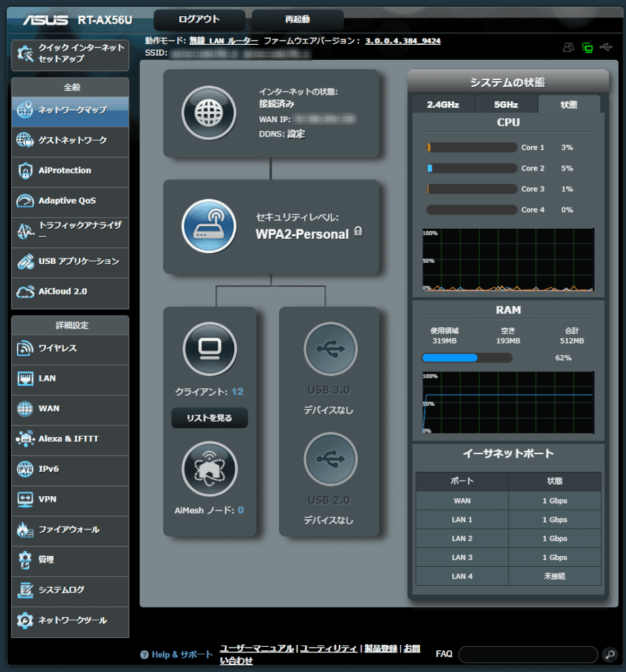Click the WAN globe icon
The height and width of the screenshot is (672, 626).
(25, 409)
